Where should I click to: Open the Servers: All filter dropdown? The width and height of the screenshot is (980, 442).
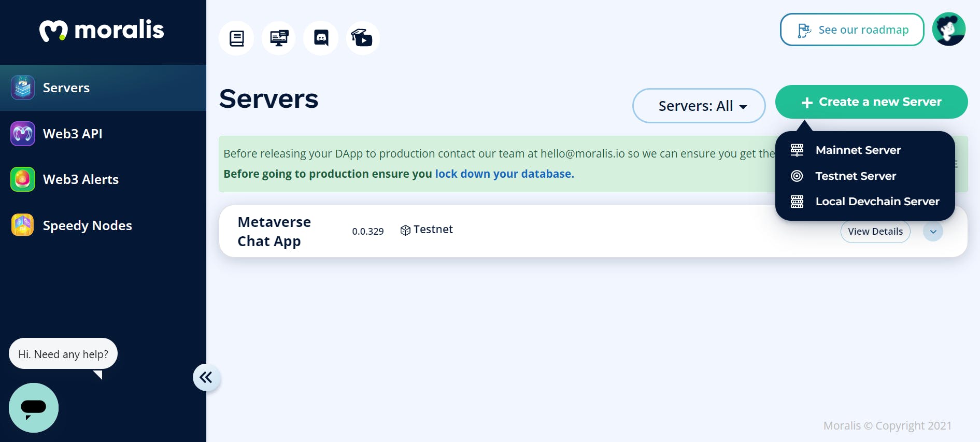pyautogui.click(x=699, y=106)
